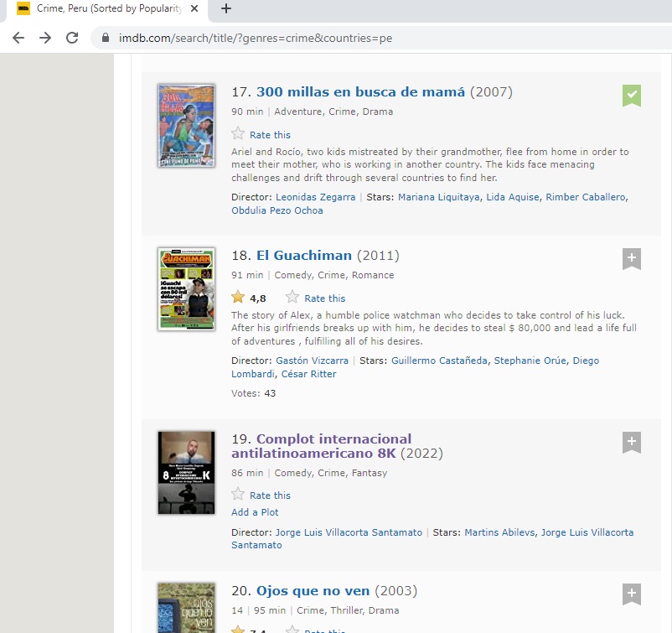Click Rate this for 300 millas
The width and height of the screenshot is (672, 633).
coord(270,135)
